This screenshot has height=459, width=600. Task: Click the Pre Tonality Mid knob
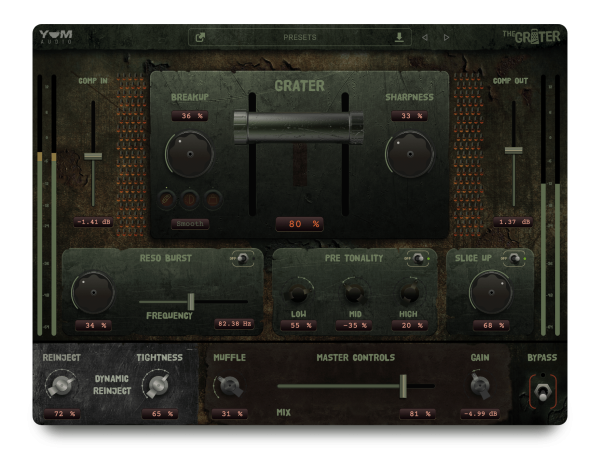[355, 294]
